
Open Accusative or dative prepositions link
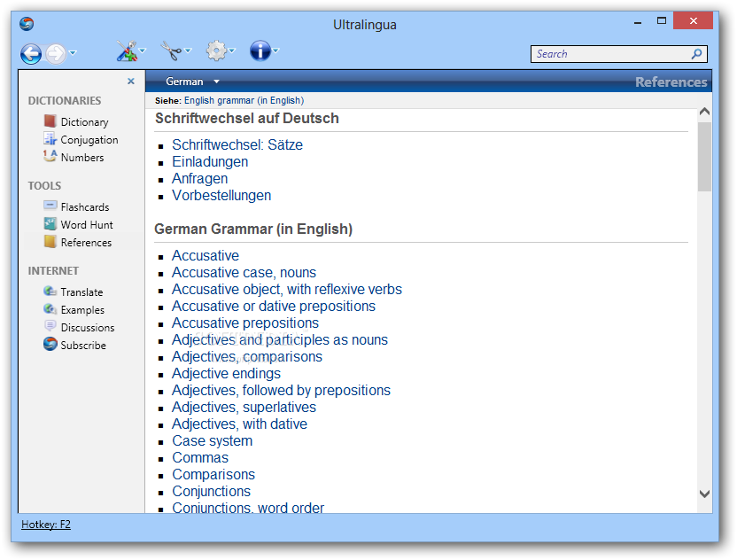274,306
